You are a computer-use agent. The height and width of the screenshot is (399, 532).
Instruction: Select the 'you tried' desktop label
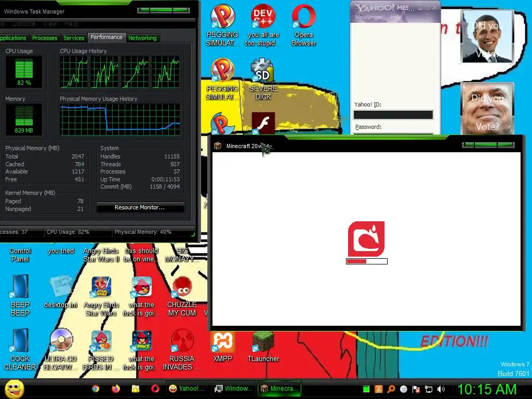pos(61,251)
